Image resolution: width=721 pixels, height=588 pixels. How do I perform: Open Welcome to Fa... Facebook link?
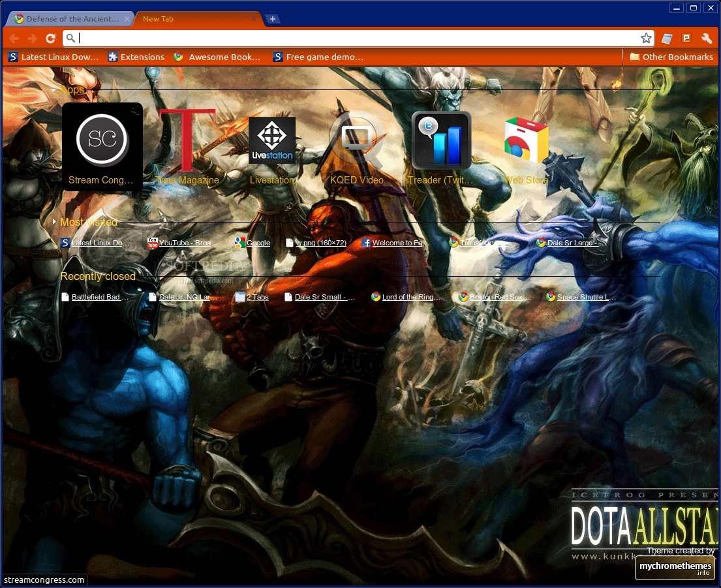click(395, 243)
